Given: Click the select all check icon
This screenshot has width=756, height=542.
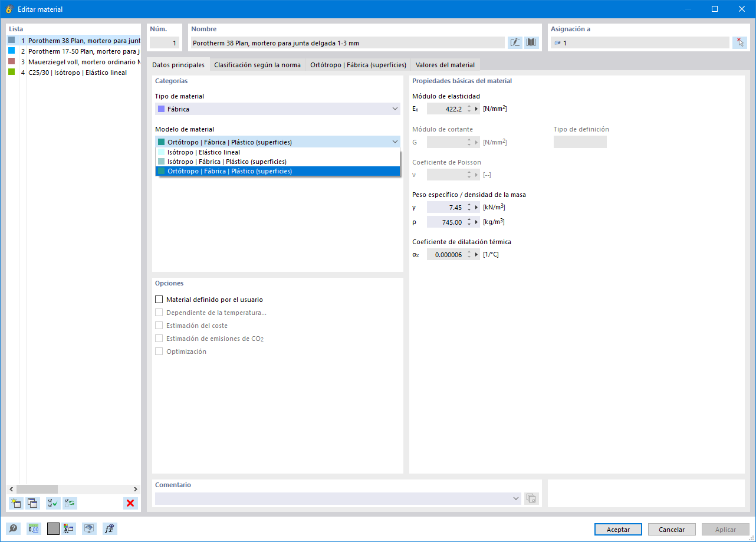Looking at the screenshot, I should [53, 503].
